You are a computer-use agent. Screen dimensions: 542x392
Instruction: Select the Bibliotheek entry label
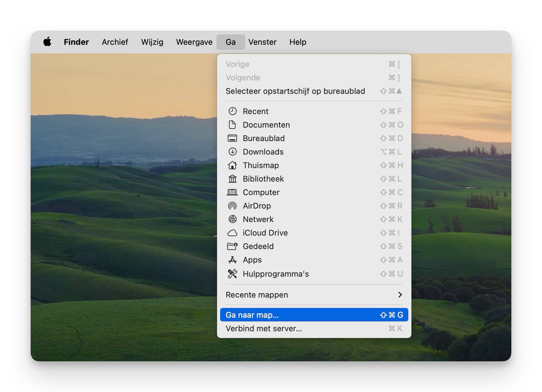click(x=263, y=179)
